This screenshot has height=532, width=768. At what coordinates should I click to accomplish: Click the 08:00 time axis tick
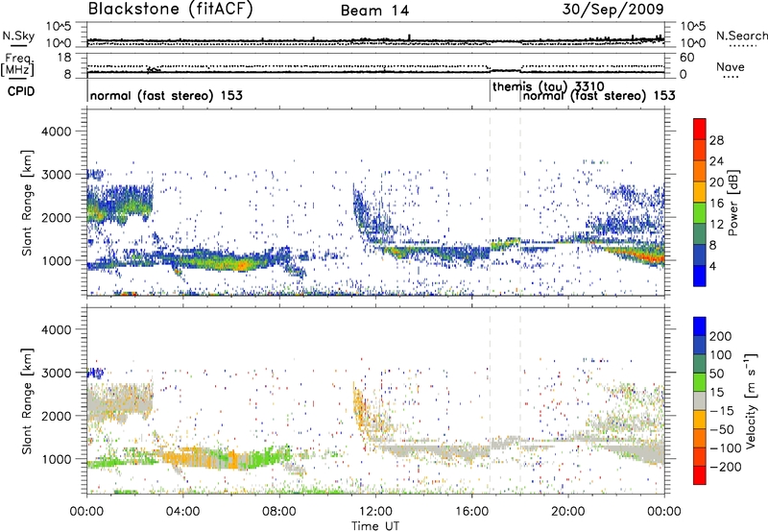[279, 512]
